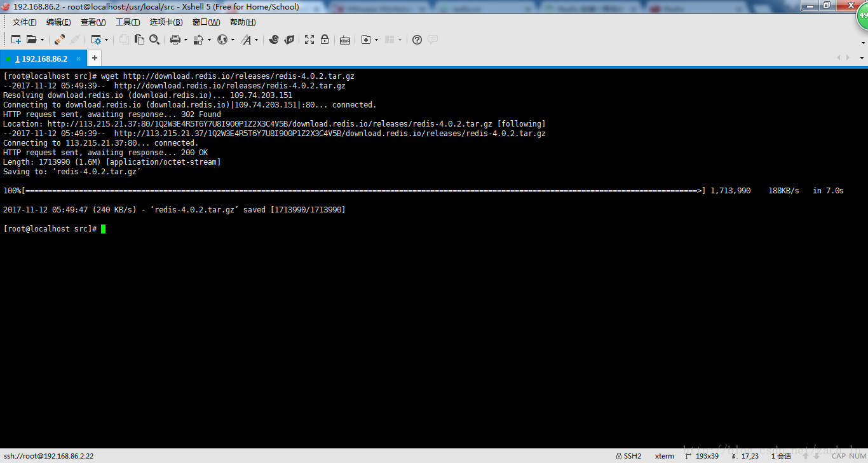Click the font (A) icon
The width and height of the screenshot is (868, 463).
click(x=247, y=39)
